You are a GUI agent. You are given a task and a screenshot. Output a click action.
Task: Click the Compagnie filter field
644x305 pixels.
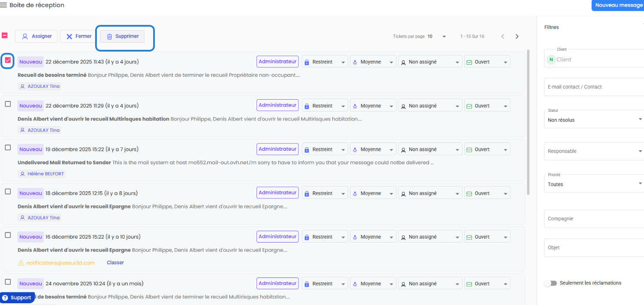pyautogui.click(x=594, y=218)
